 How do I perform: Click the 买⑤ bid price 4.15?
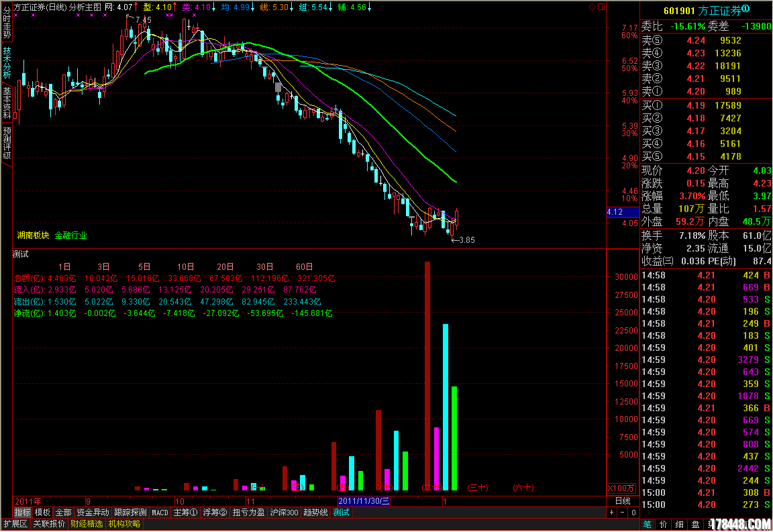click(696, 157)
